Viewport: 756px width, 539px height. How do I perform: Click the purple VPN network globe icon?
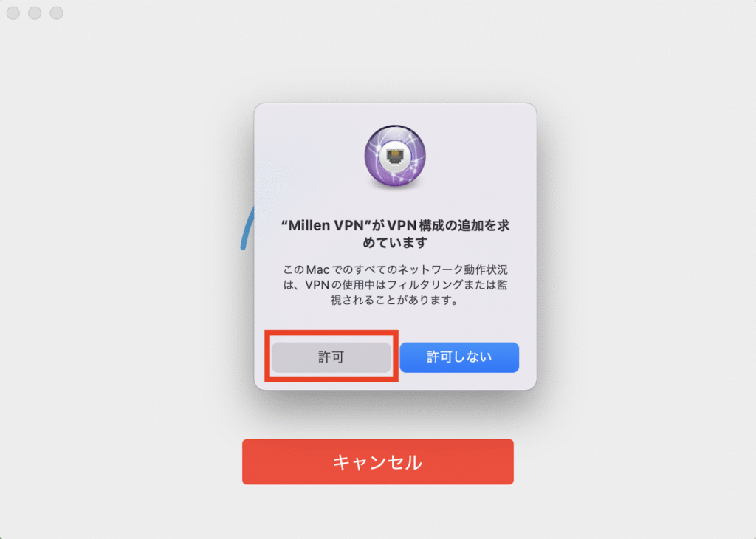[395, 156]
